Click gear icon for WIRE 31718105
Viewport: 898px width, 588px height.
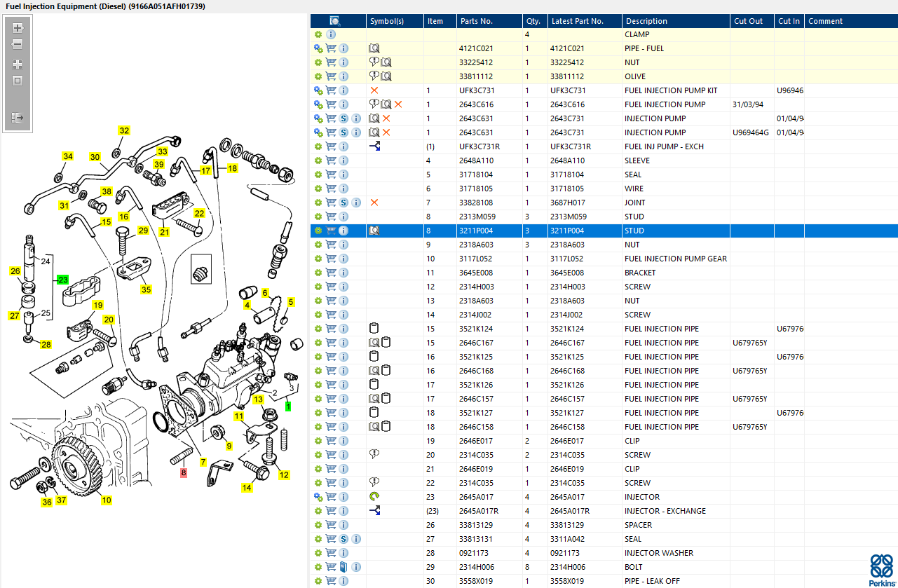click(x=318, y=189)
